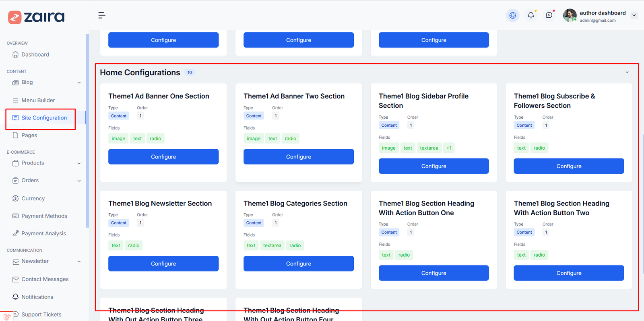Click the Zaira logo

click(x=36, y=17)
